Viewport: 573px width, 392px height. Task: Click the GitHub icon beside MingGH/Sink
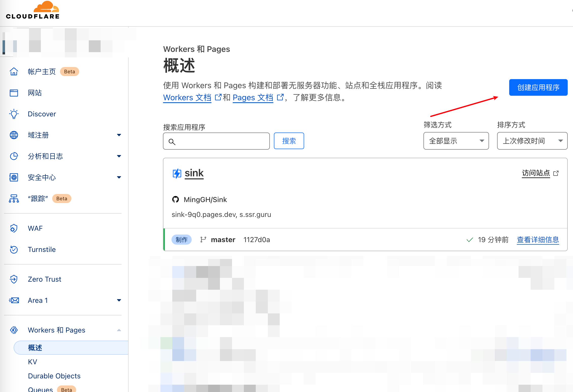(x=176, y=200)
